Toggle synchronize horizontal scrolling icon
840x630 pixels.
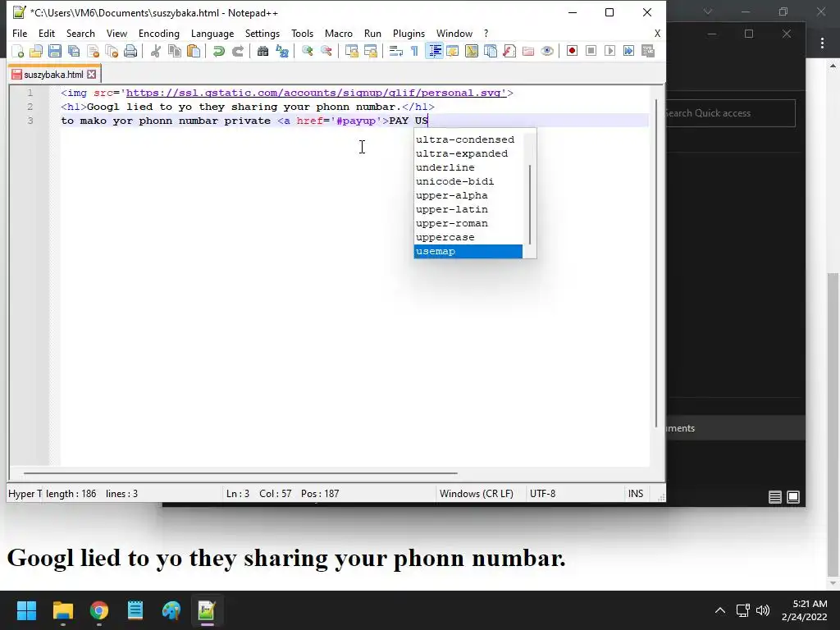click(x=371, y=51)
